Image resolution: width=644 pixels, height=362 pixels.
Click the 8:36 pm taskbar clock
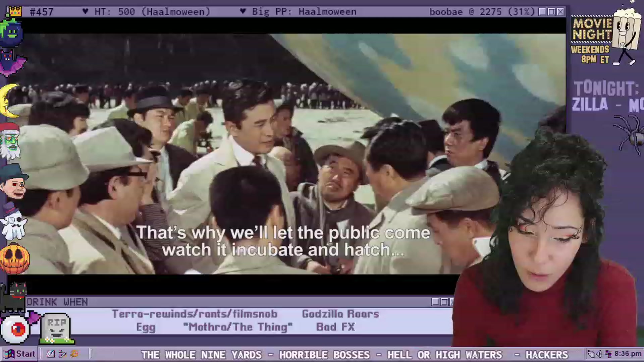click(x=628, y=354)
